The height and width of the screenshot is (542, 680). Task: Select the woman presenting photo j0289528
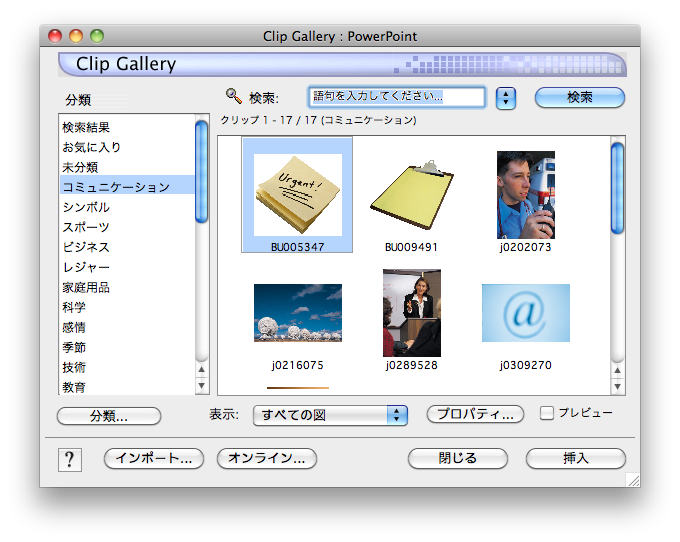tap(411, 313)
